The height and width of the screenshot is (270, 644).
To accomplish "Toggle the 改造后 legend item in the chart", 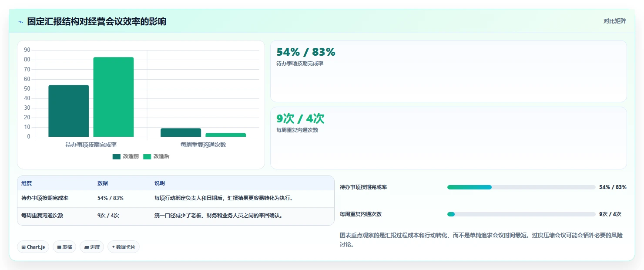I will pyautogui.click(x=156, y=156).
